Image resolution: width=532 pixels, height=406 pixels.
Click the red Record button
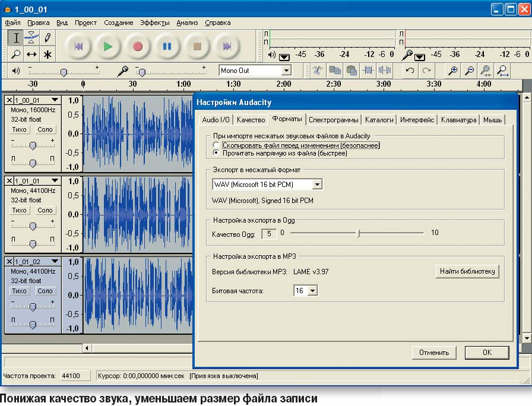pyautogui.click(x=138, y=46)
